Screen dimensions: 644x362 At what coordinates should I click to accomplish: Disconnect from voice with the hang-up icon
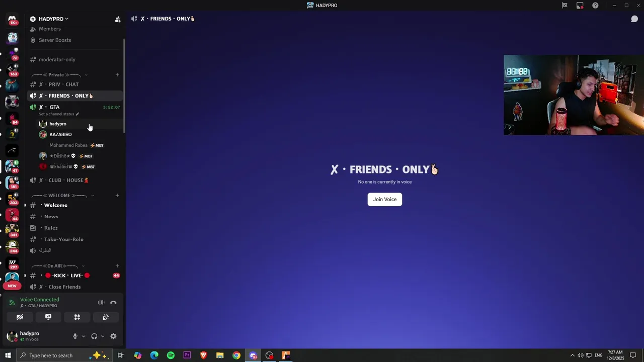pyautogui.click(x=113, y=303)
